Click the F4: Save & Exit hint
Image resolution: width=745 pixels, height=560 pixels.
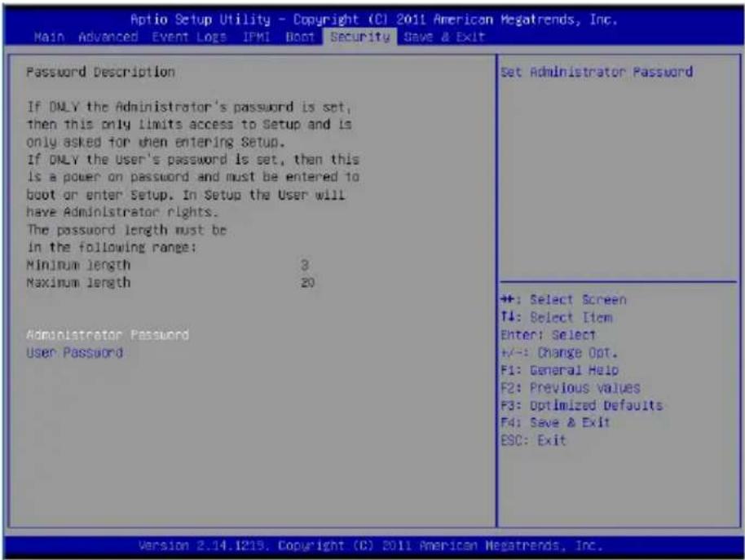555,422
